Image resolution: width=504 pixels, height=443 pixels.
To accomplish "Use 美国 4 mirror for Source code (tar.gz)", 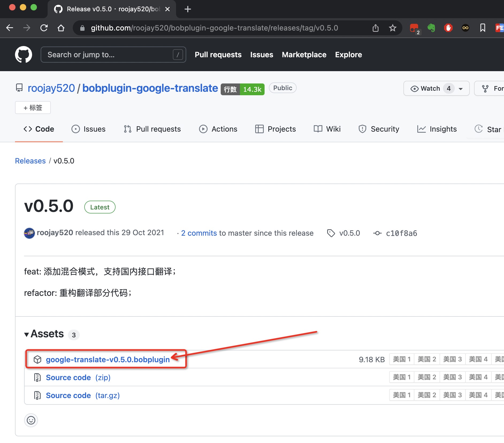I will click(x=478, y=395).
